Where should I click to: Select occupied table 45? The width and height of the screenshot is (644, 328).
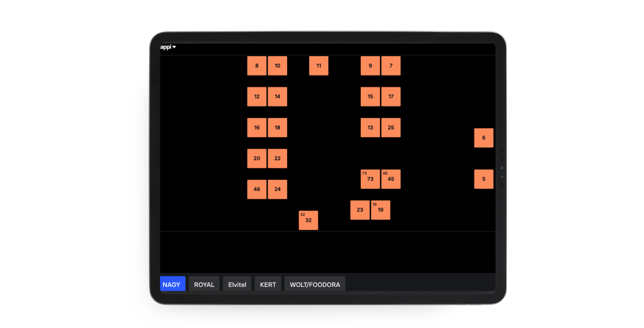(391, 179)
